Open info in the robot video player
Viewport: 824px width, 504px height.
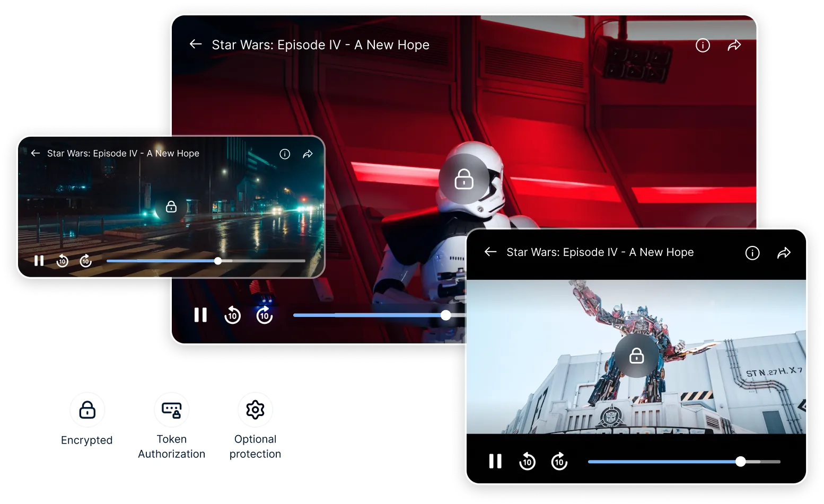pos(752,253)
